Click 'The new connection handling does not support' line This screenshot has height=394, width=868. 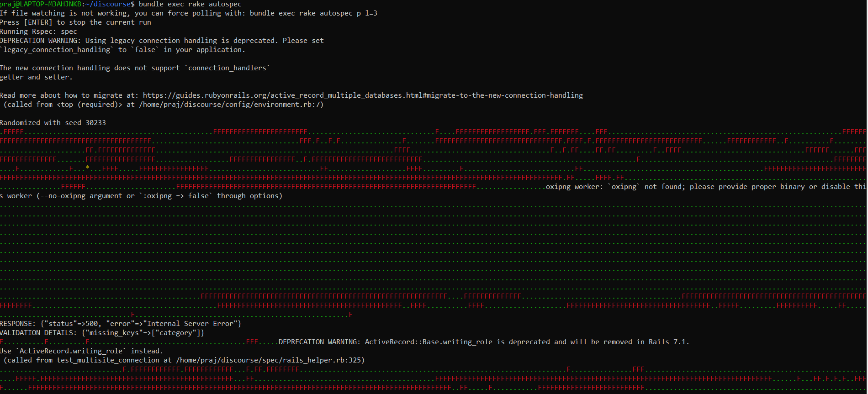(135, 68)
